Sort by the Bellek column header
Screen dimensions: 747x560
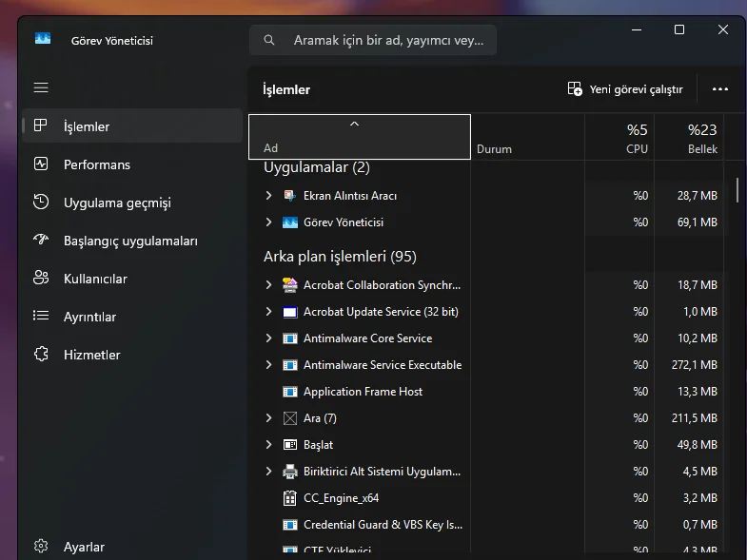(689, 137)
